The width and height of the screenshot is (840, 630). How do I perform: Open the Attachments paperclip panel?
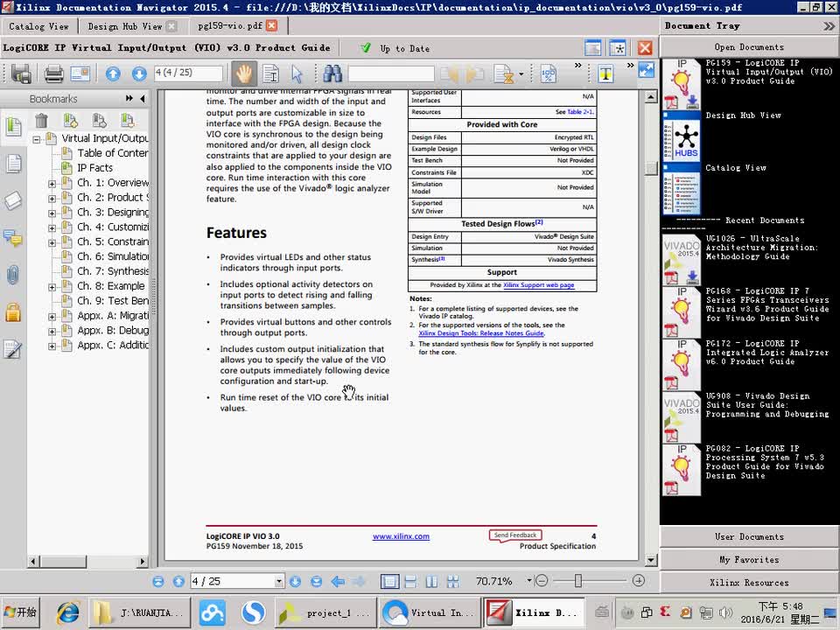coord(13,274)
